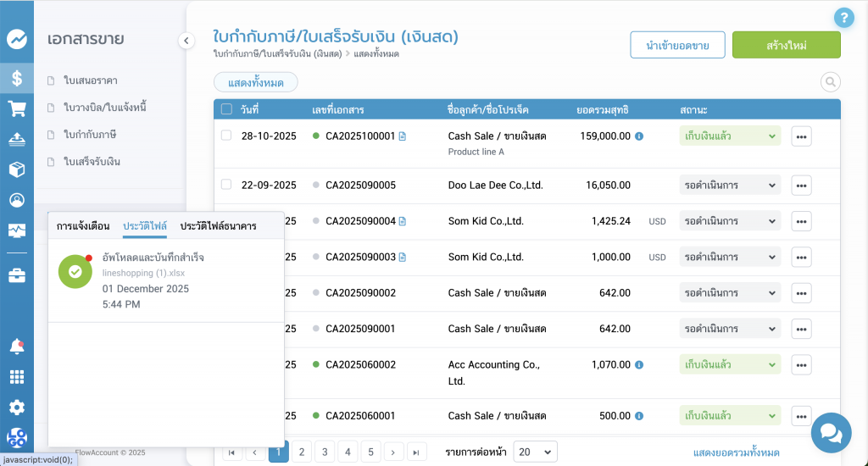Screen dimensions: 868x466
Task: Click the นำเข้ายอดขาย button
Action: 676,45
